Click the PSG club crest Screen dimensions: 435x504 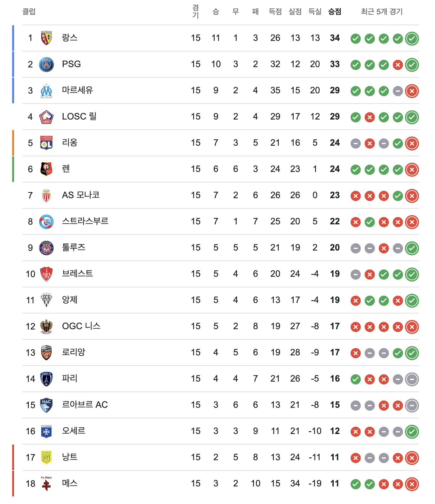(46, 64)
